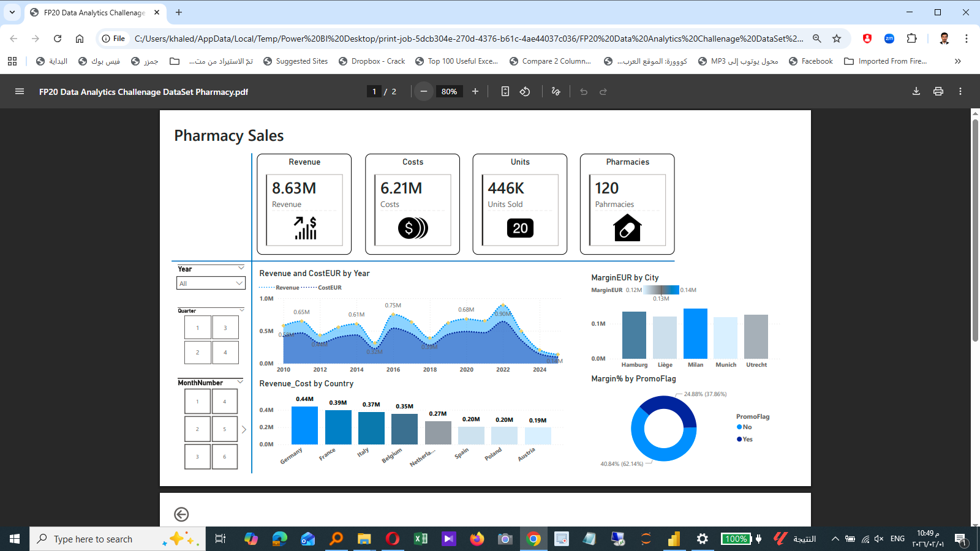The image size is (980, 551).
Task: Download the PDF file
Action: point(916,91)
